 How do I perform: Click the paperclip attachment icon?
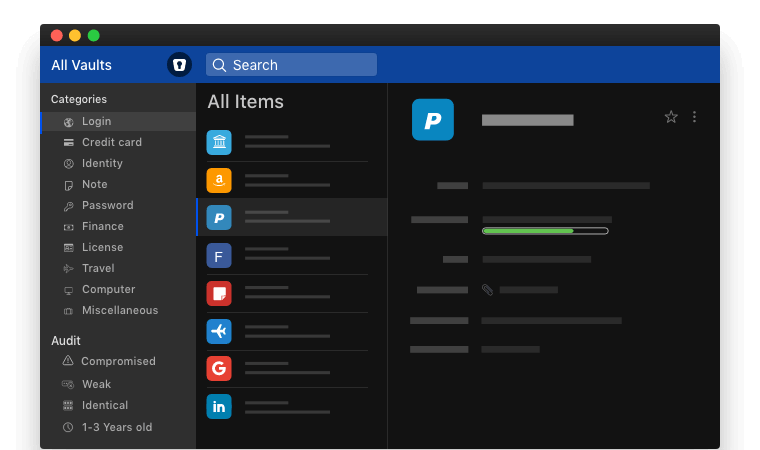pos(488,290)
